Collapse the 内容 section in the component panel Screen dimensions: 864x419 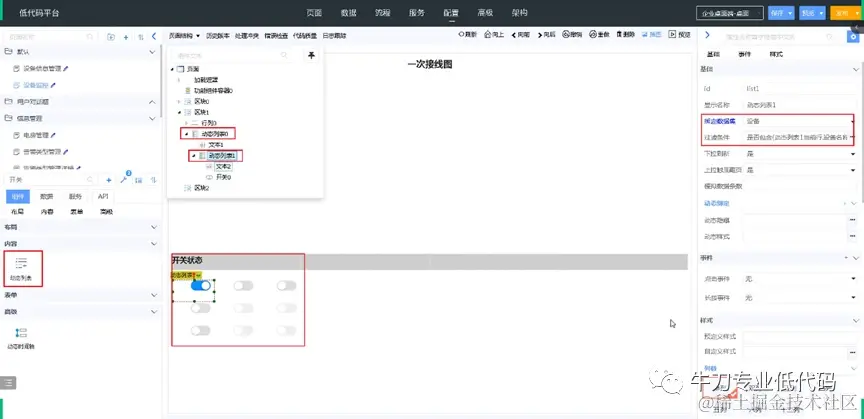point(154,243)
